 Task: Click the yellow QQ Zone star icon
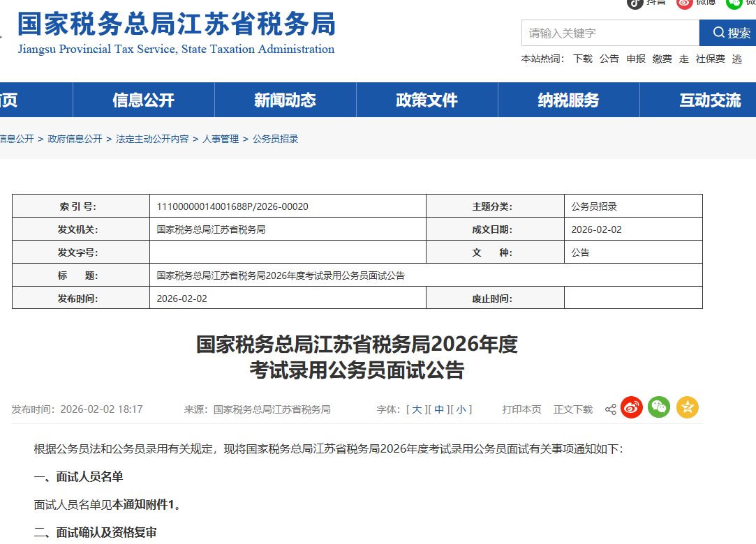tap(687, 407)
